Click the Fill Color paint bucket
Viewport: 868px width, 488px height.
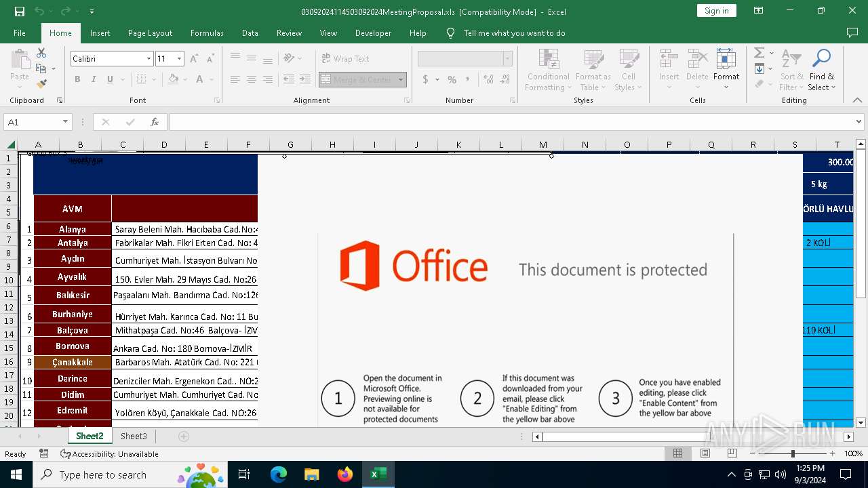pos(174,79)
